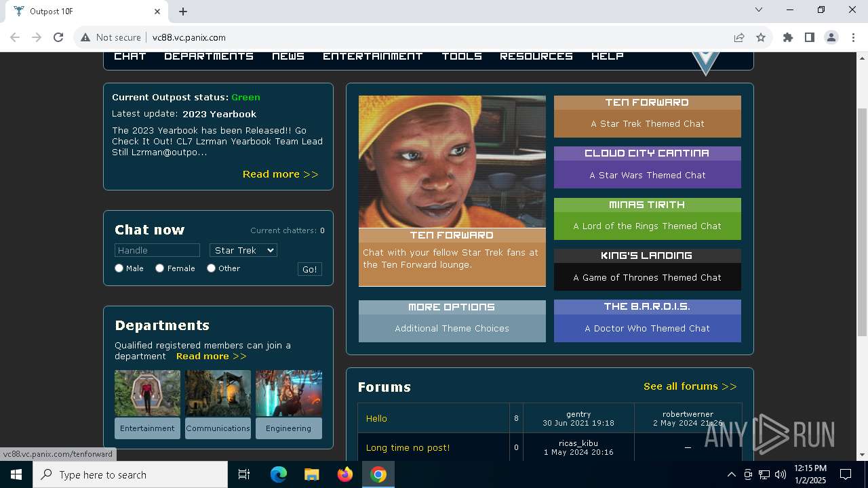Show hidden system tray icons

(731, 474)
